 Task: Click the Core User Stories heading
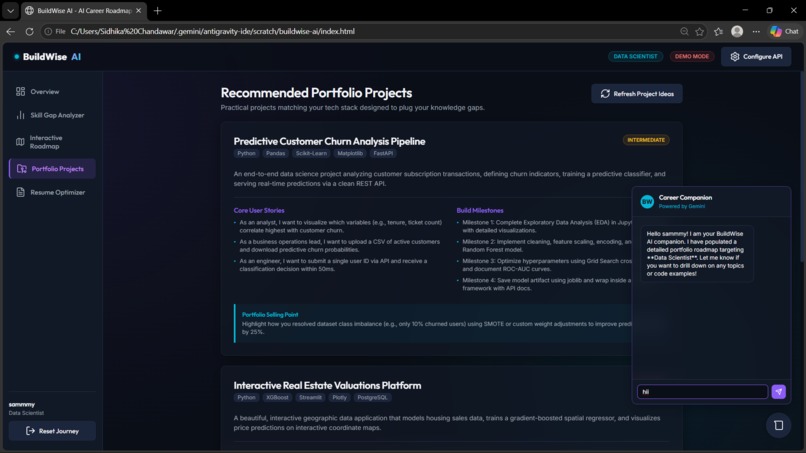point(259,210)
